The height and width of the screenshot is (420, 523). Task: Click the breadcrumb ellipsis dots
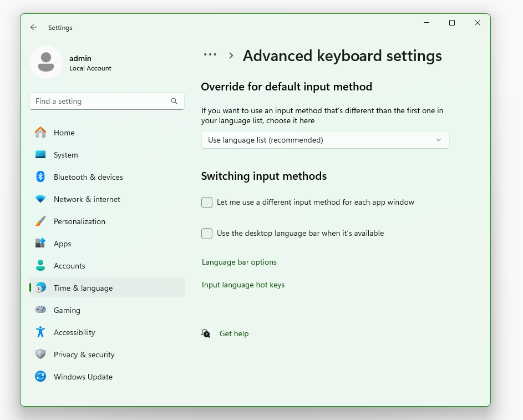coord(210,54)
